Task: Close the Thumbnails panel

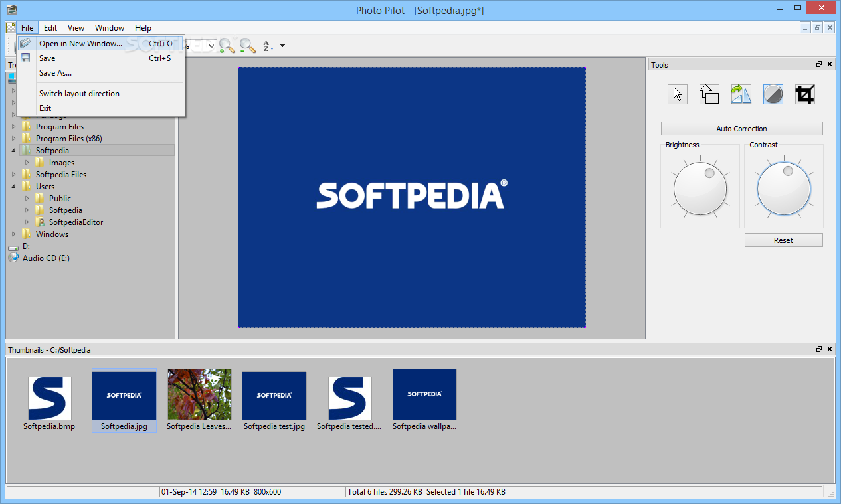Action: tap(830, 349)
